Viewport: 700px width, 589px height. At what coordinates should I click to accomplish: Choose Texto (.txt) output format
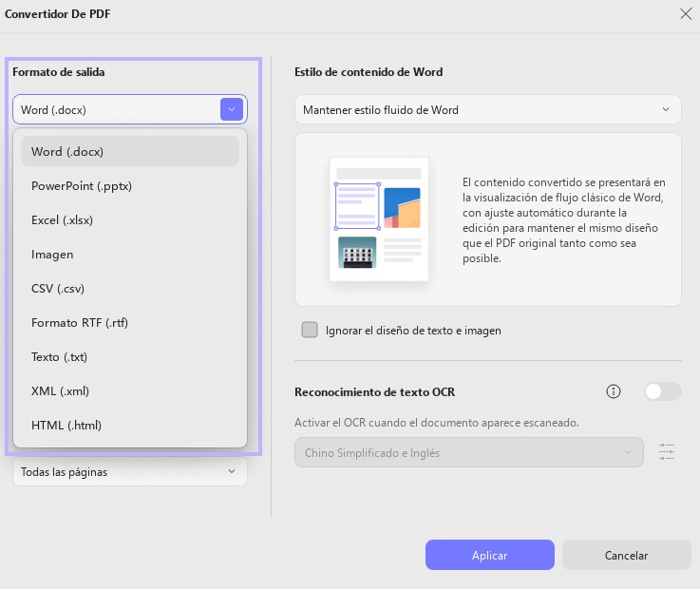click(130, 357)
